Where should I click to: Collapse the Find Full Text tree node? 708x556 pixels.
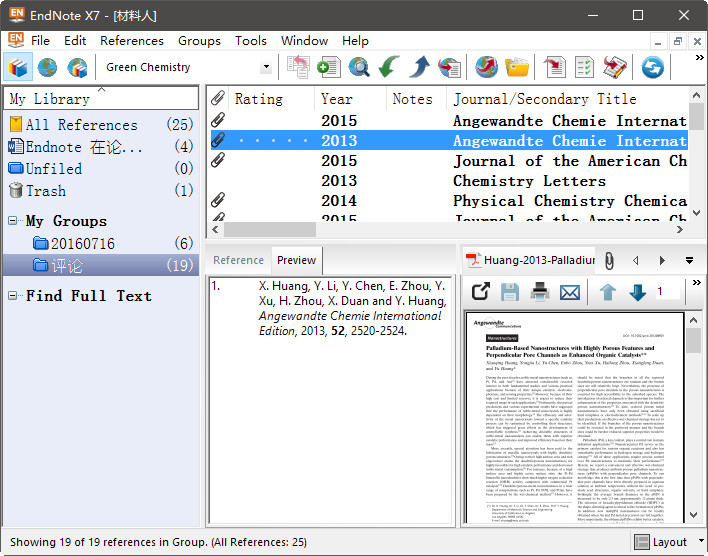click(x=13, y=296)
